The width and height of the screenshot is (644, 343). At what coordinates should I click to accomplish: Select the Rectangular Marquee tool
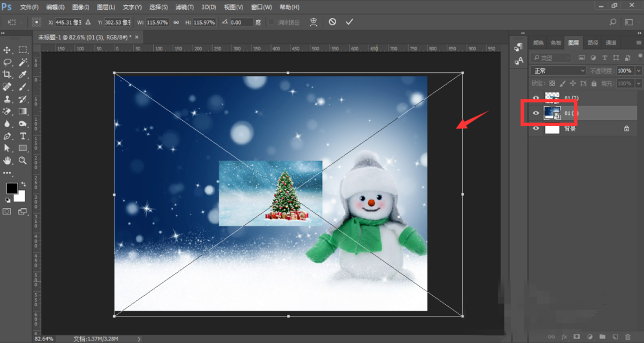click(23, 50)
